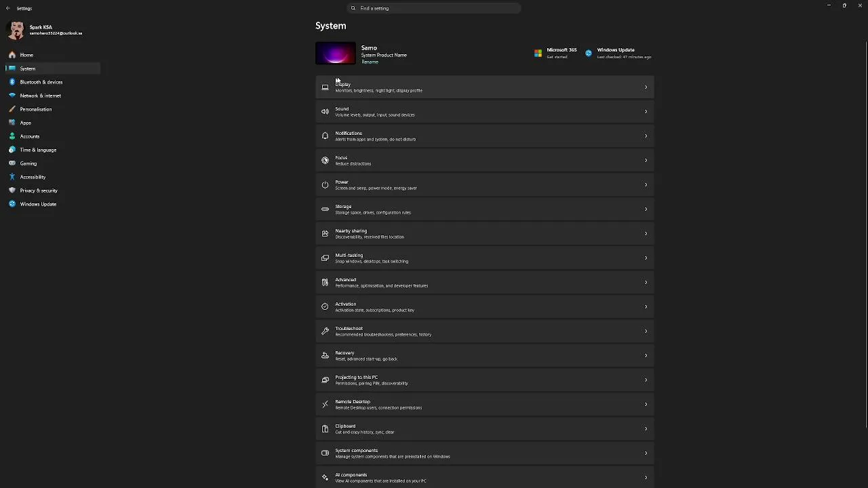Click the desktop wallpaper thumbnail beside Samo
This screenshot has width=868, height=488.
[x=336, y=53]
